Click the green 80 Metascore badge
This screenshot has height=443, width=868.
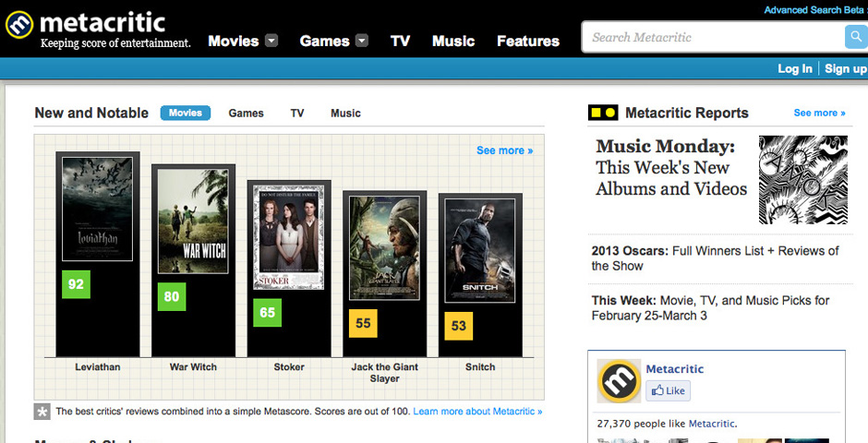coord(172,297)
